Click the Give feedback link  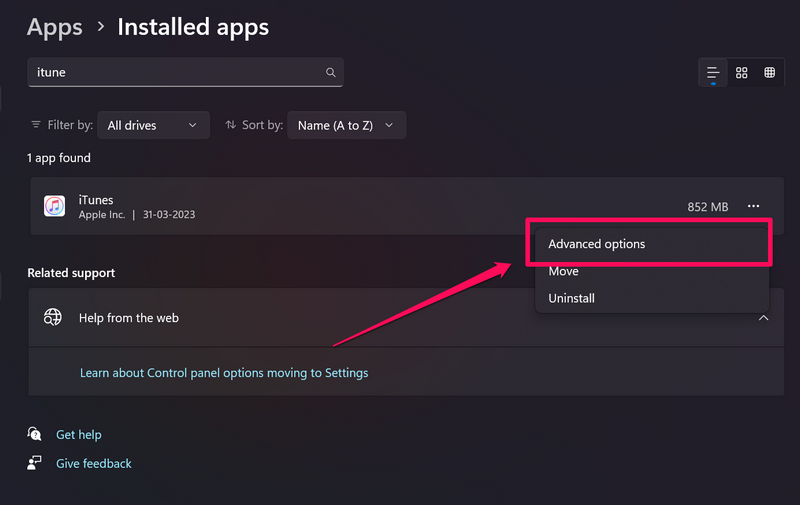[94, 463]
